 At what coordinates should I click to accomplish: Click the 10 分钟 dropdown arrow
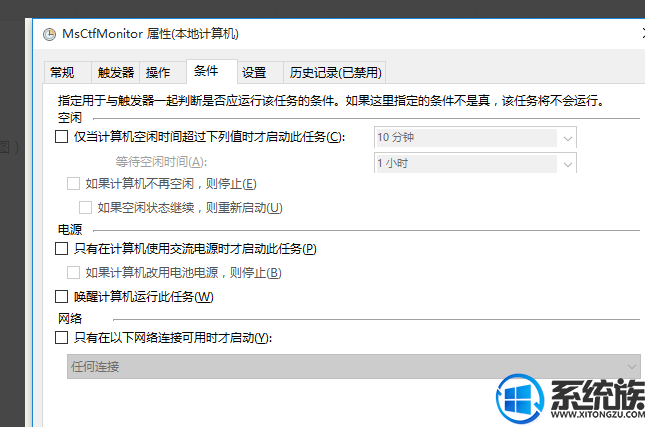coord(568,138)
